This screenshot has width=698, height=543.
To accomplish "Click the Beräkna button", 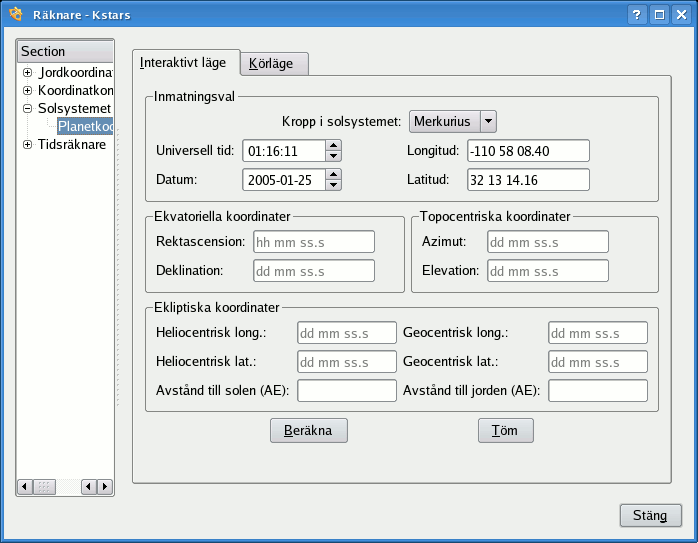I will [x=308, y=430].
